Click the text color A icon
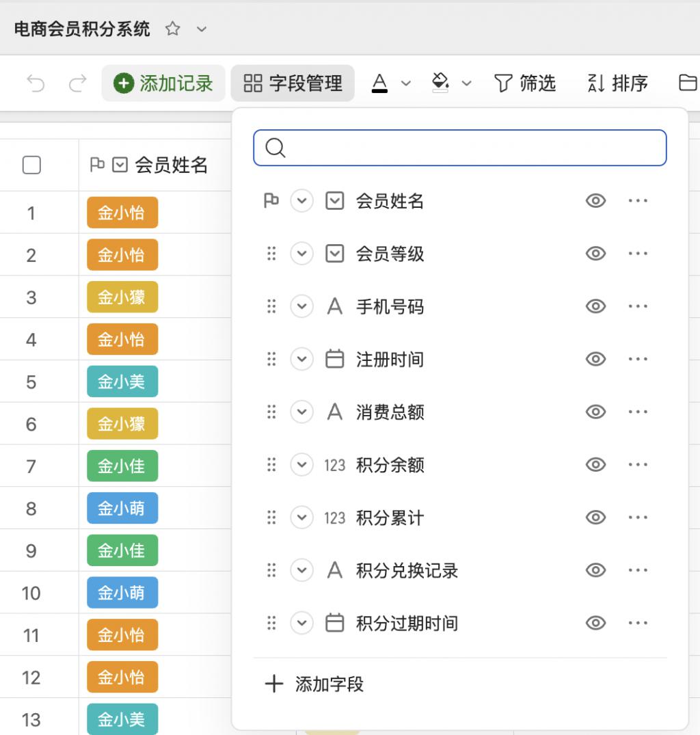 tap(379, 83)
